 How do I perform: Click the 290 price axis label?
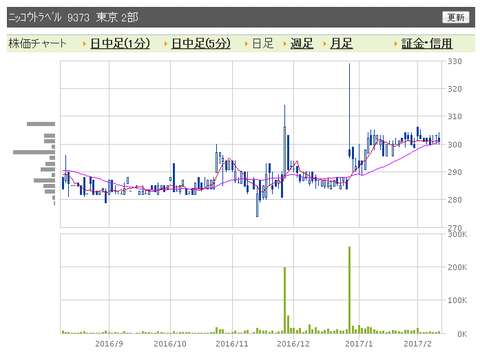[455, 172]
